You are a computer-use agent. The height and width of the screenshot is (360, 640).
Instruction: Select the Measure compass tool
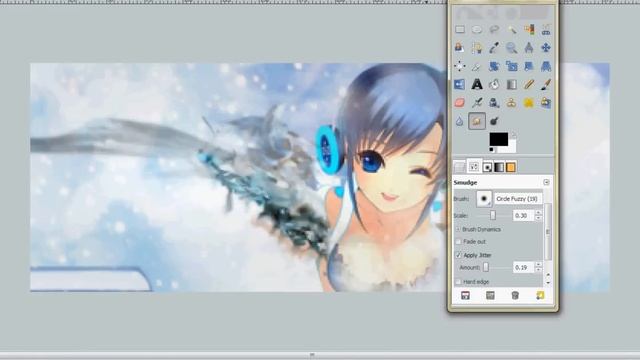click(529, 48)
